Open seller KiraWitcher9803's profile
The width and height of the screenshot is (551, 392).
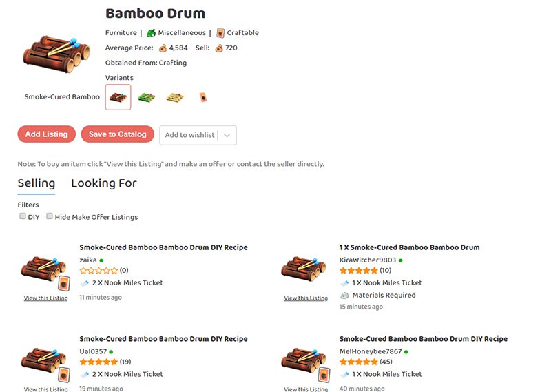pos(368,260)
